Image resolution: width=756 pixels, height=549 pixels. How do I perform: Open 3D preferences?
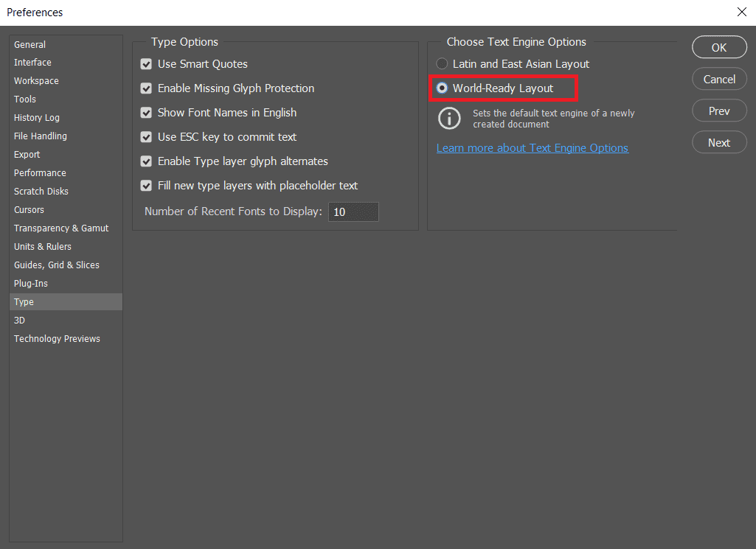pos(66,321)
